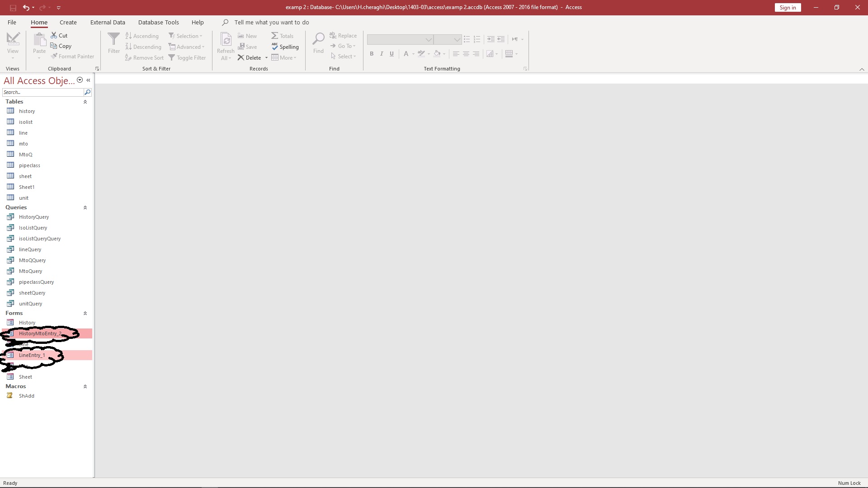Screen dimensions: 868x488
Task: Switch to the Create tab
Action: (x=68, y=22)
